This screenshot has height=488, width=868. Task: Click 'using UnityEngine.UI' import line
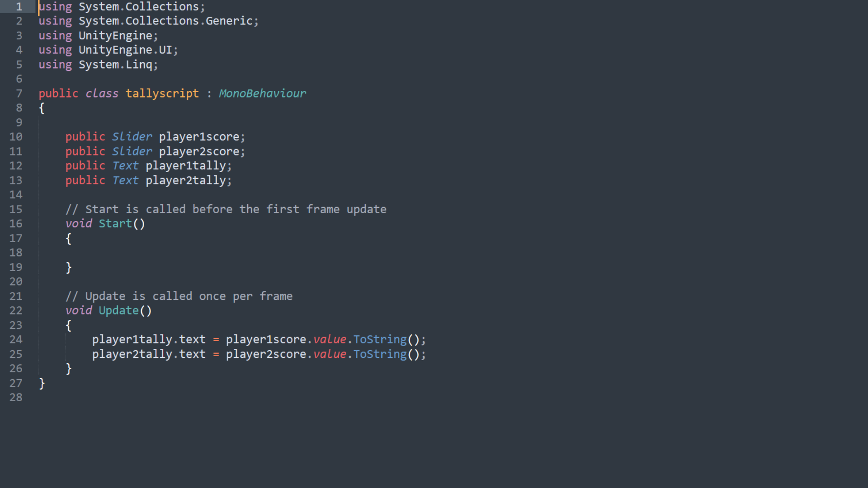[x=108, y=50]
